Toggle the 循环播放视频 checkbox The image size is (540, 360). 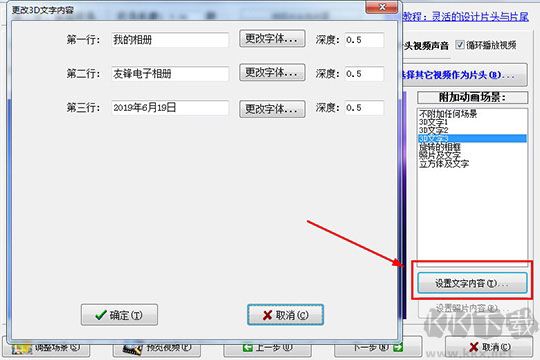(x=459, y=45)
